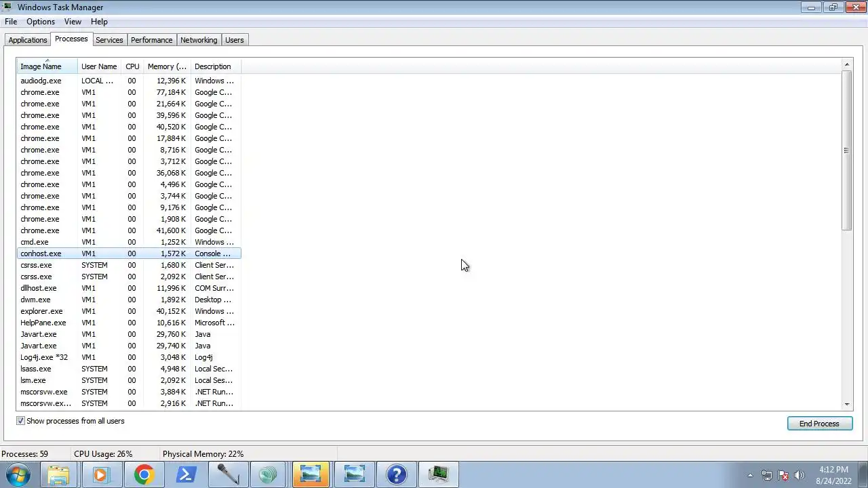This screenshot has height=488, width=868.
Task: Click the vertical scrollbar thumb
Action: point(846,150)
